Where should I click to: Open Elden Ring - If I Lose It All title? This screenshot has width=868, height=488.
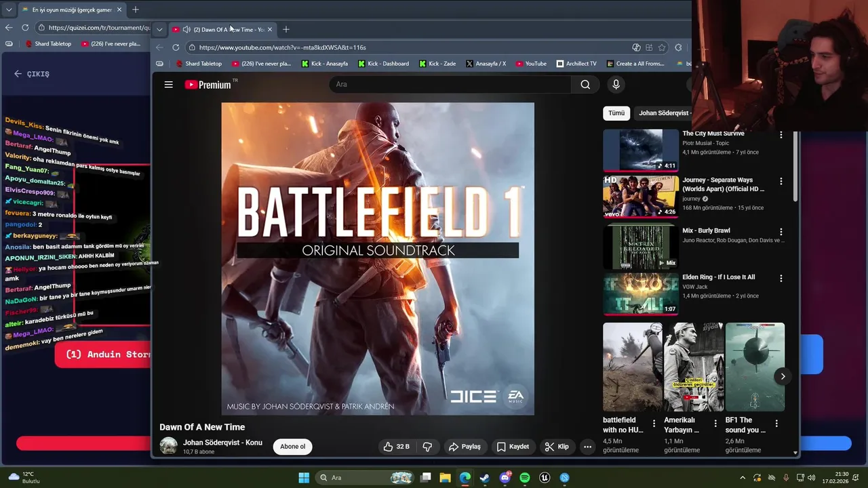coord(718,277)
